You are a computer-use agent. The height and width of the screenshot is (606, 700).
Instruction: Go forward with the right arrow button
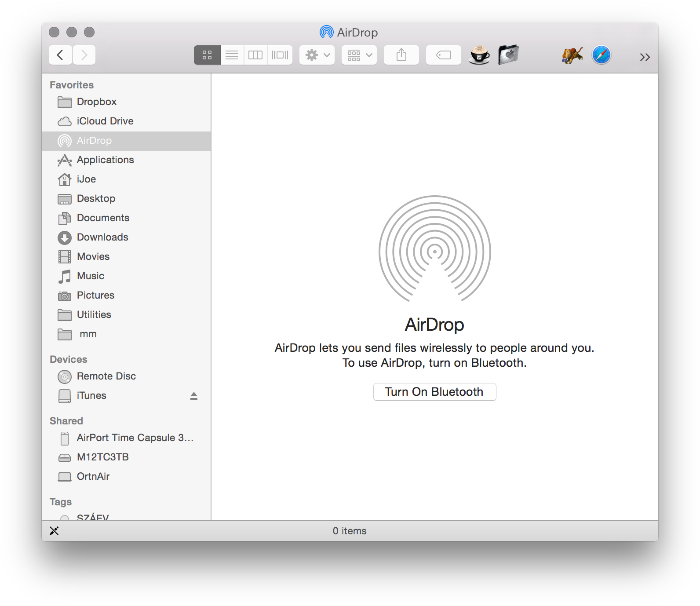[84, 55]
